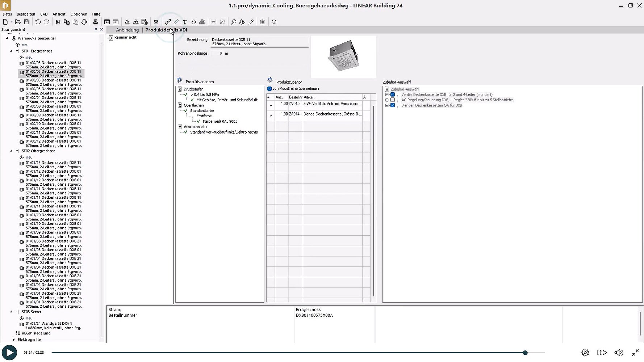644x362 pixels.
Task: Open the Optionen menu
Action: tap(79, 14)
